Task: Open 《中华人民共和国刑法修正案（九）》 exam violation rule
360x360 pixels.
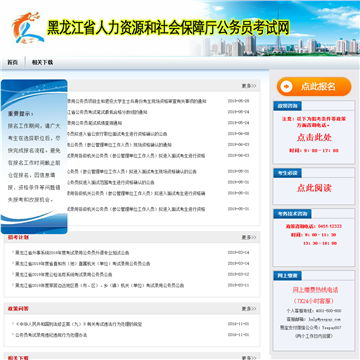Action: click(79, 324)
